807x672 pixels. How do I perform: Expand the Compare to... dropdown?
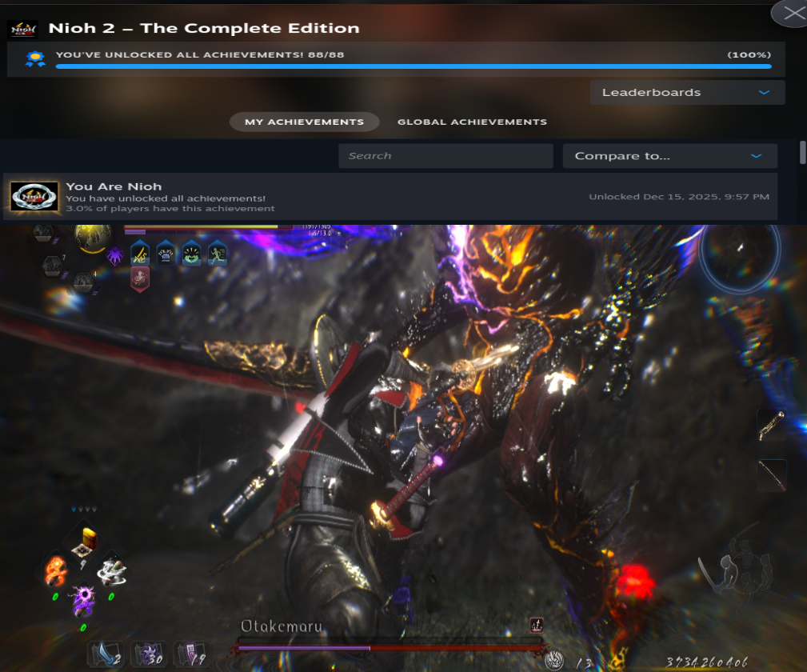[669, 156]
